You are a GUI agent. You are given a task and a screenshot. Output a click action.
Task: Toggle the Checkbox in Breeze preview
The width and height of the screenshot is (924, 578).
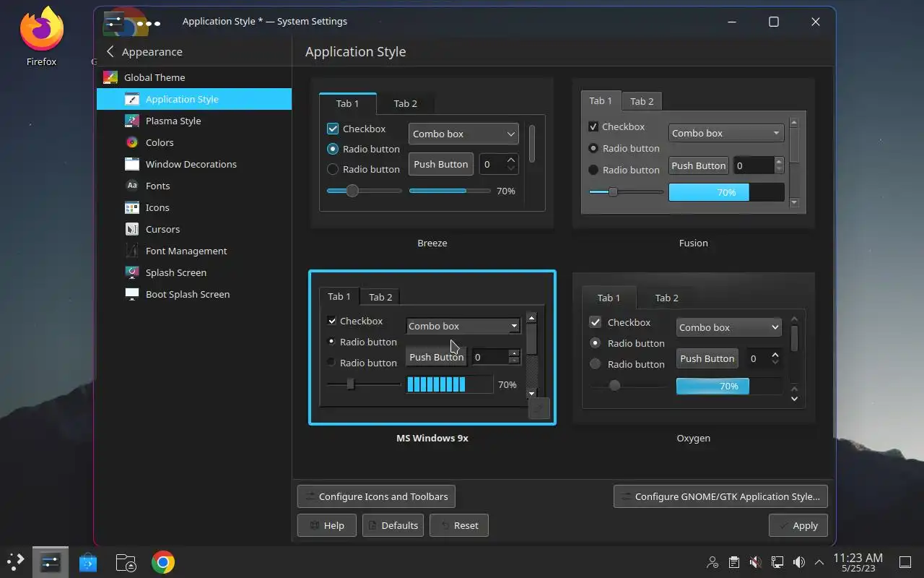coord(333,129)
